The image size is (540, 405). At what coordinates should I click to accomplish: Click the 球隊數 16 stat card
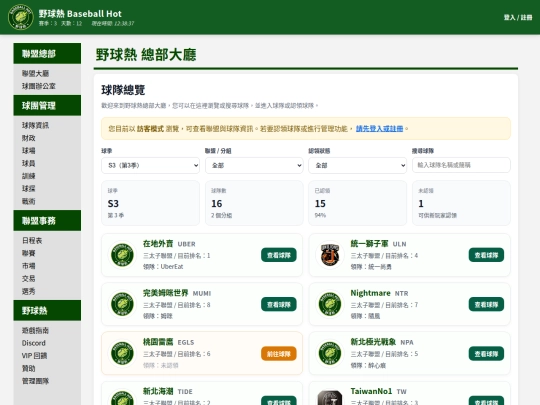(x=254, y=203)
